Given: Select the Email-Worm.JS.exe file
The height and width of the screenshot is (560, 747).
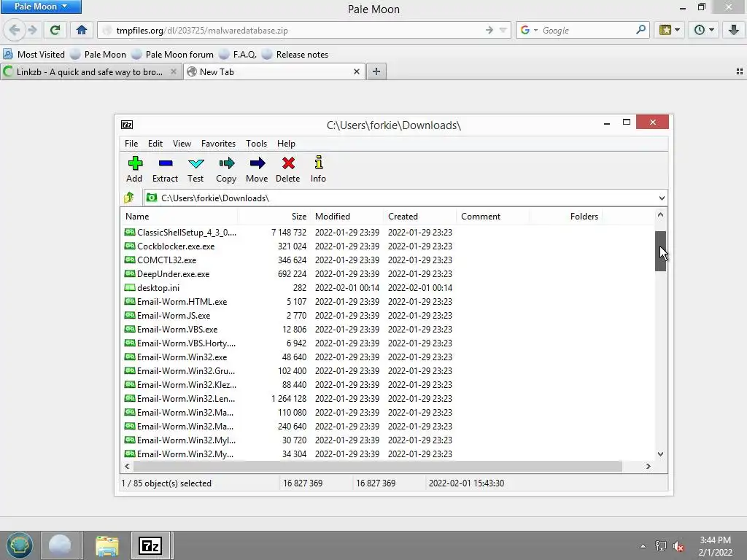Looking at the screenshot, I should point(174,315).
